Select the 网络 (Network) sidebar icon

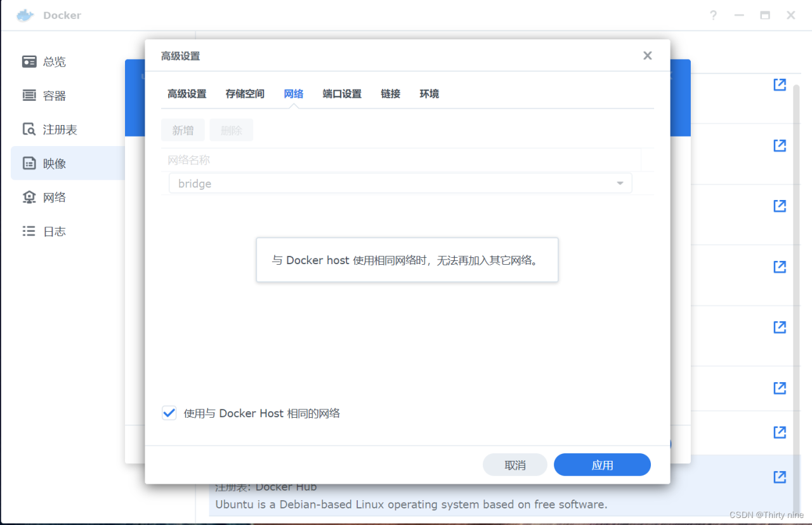tap(29, 197)
